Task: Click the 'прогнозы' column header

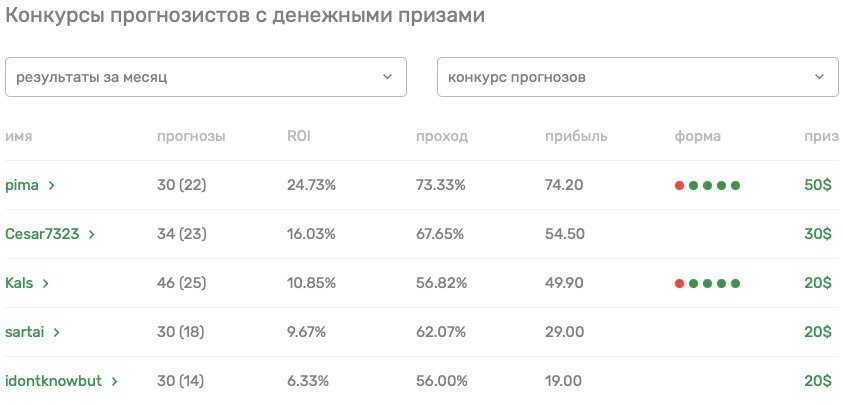Action: [x=191, y=137]
